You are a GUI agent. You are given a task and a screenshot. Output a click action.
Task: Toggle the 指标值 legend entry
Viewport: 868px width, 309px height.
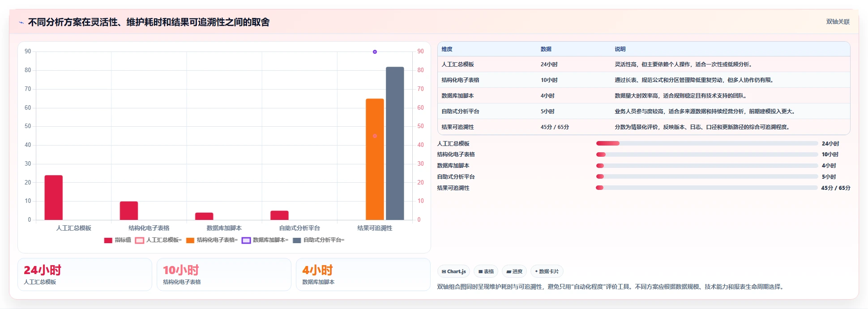tap(118, 240)
